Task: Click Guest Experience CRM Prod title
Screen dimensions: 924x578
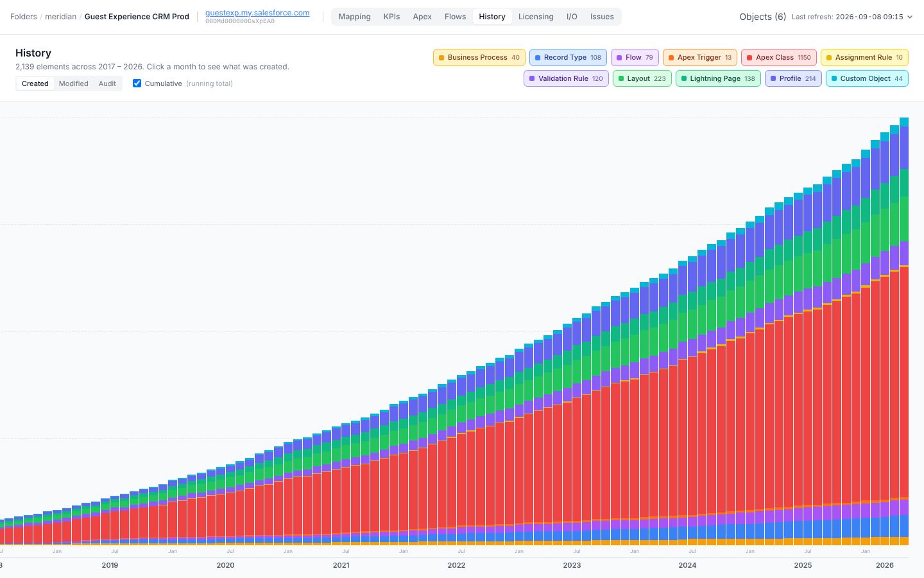Action: coord(137,17)
